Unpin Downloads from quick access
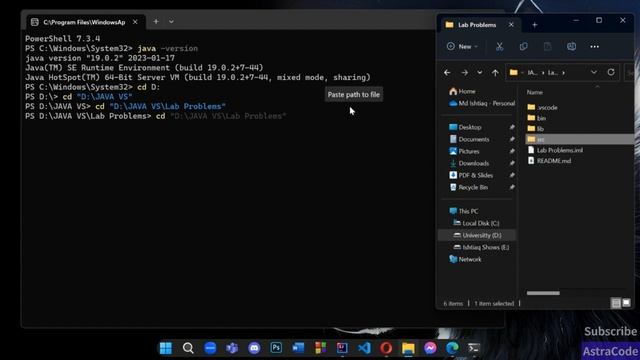The image size is (640, 360). 512,163
